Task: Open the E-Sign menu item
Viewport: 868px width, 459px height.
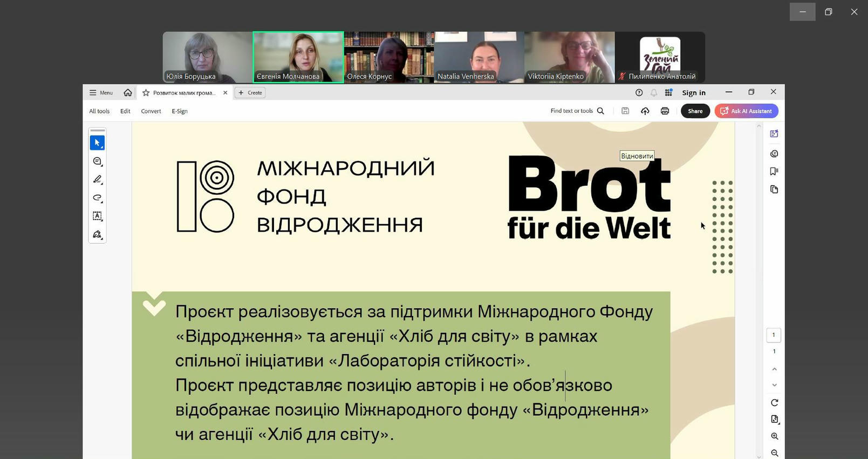Action: pyautogui.click(x=180, y=111)
